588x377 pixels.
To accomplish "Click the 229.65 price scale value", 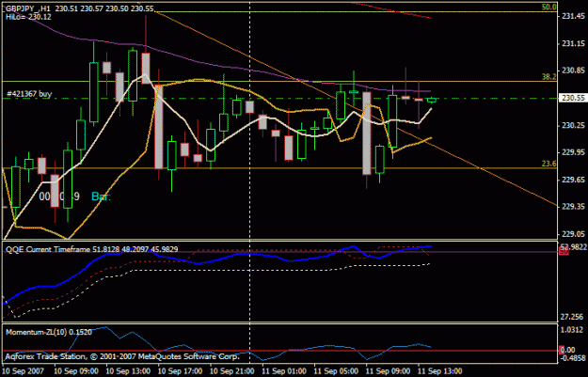I will point(573,180).
